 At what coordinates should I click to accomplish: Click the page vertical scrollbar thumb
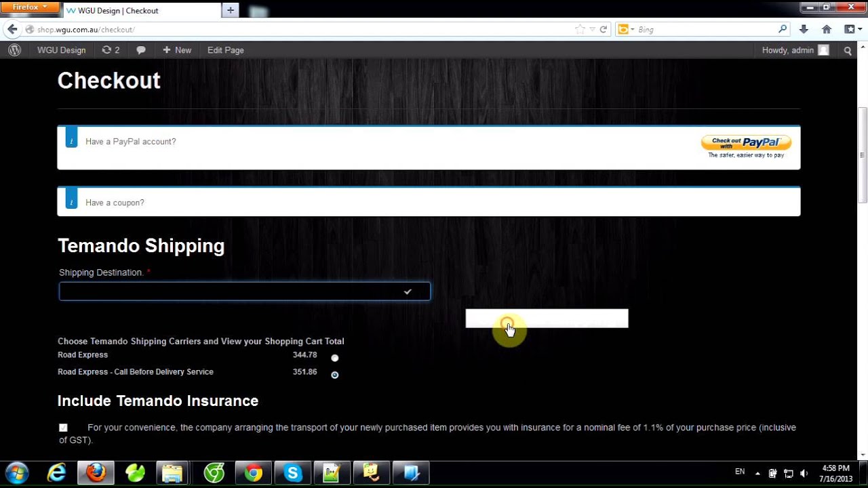863,155
